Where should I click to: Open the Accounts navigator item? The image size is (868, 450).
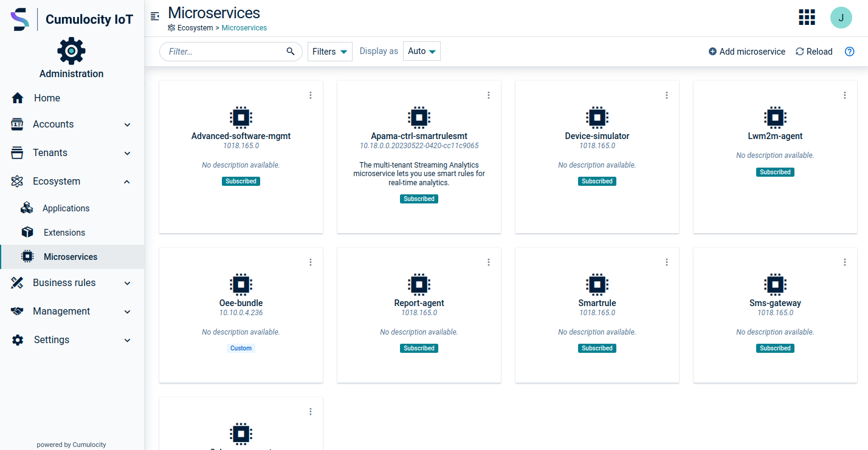[72, 124]
